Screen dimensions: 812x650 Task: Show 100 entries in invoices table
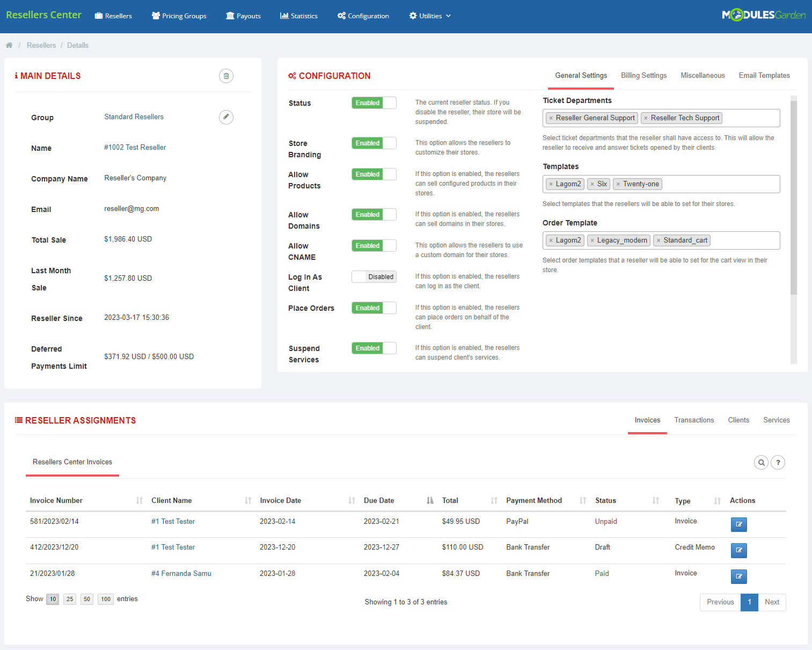click(105, 599)
